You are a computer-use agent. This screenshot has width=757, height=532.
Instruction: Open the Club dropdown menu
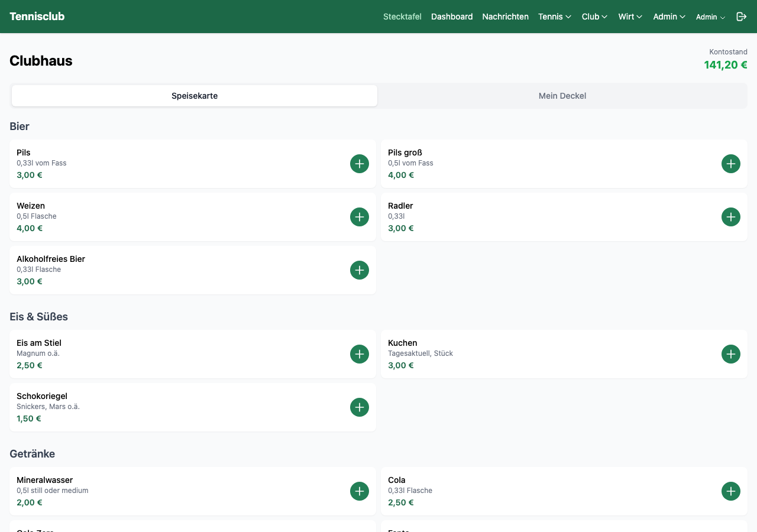[594, 17]
